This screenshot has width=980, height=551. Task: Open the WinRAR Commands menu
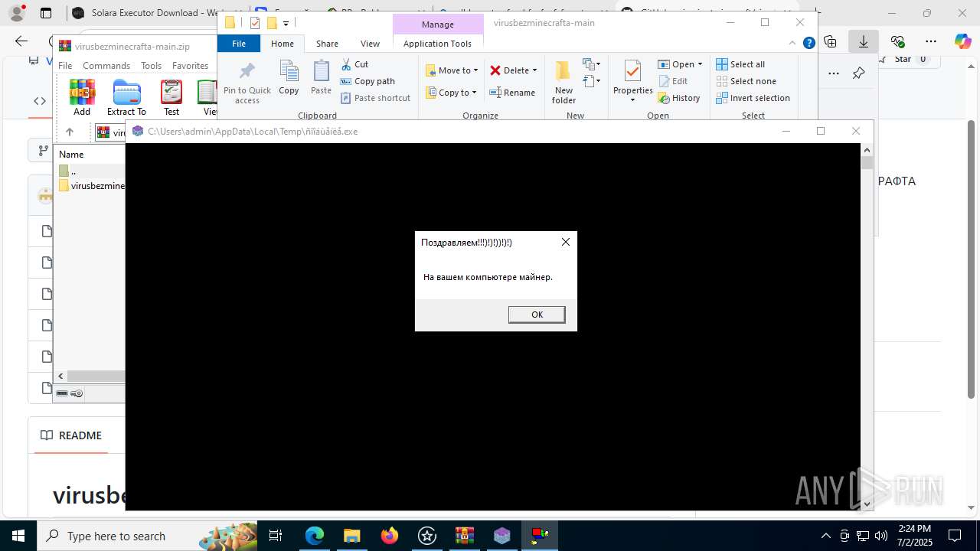tap(106, 66)
